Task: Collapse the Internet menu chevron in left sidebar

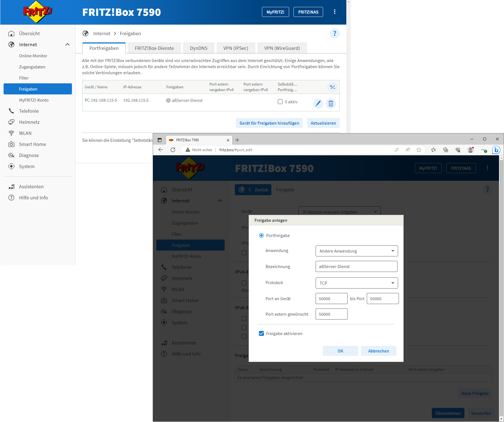Action: coord(67,45)
